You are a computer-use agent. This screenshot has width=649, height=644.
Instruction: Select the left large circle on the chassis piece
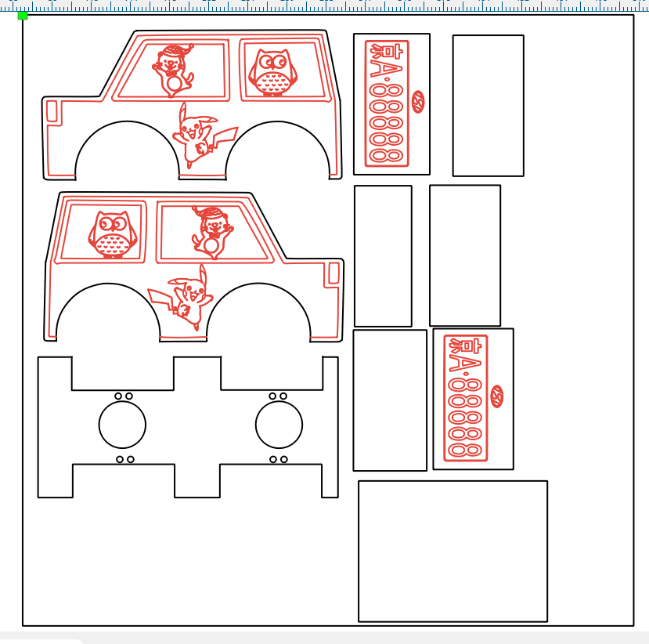tap(122, 425)
